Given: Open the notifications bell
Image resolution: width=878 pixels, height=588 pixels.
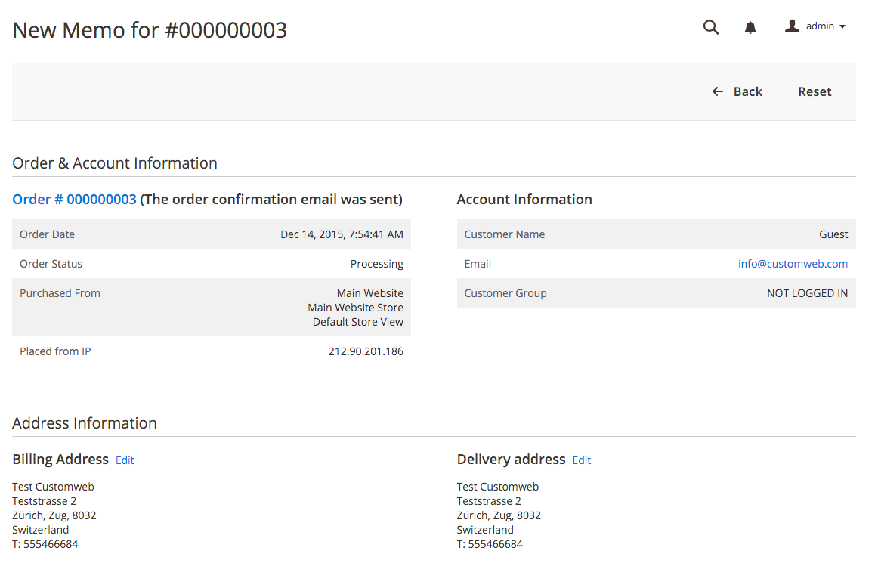Looking at the screenshot, I should 750,28.
